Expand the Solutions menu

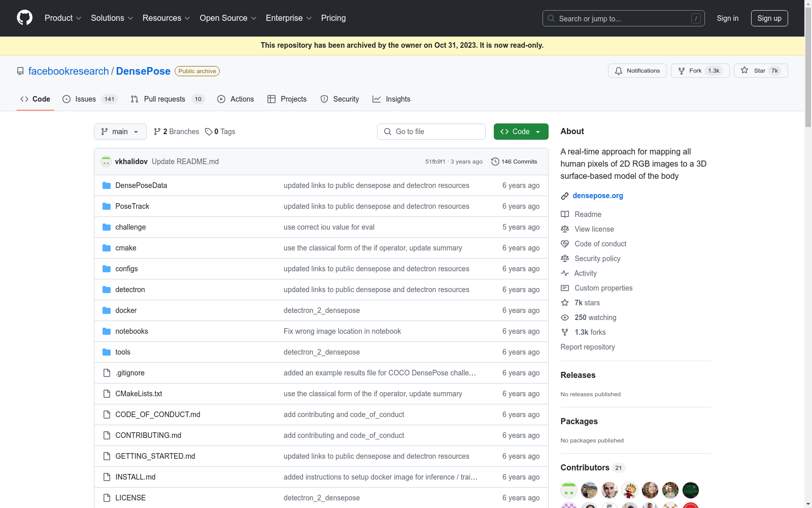pos(112,18)
